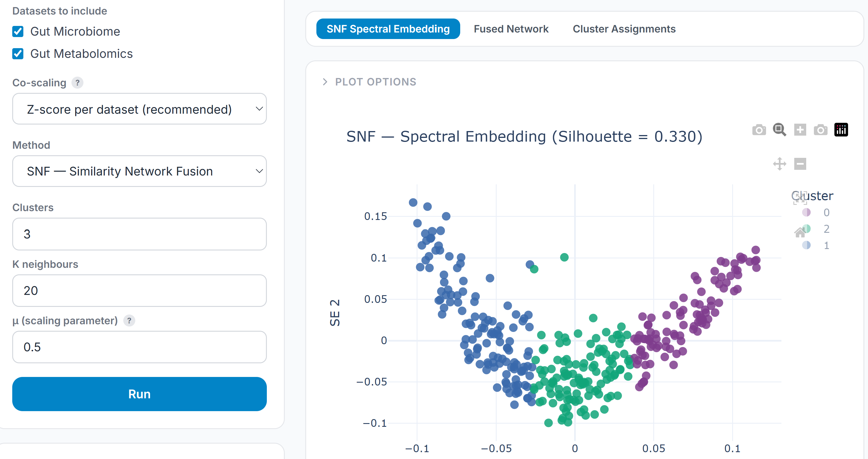Reset axes with the home icon
Viewport: 868px width, 459px height.
pos(799,232)
